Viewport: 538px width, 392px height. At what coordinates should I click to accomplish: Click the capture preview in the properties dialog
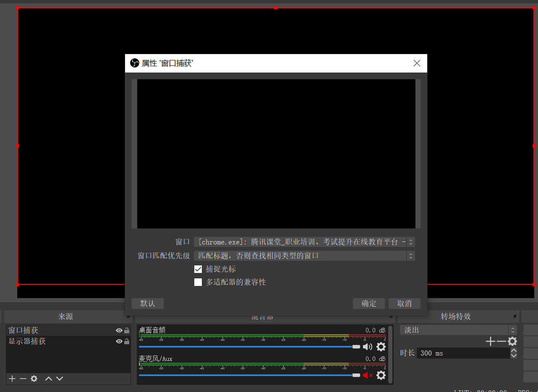click(276, 154)
